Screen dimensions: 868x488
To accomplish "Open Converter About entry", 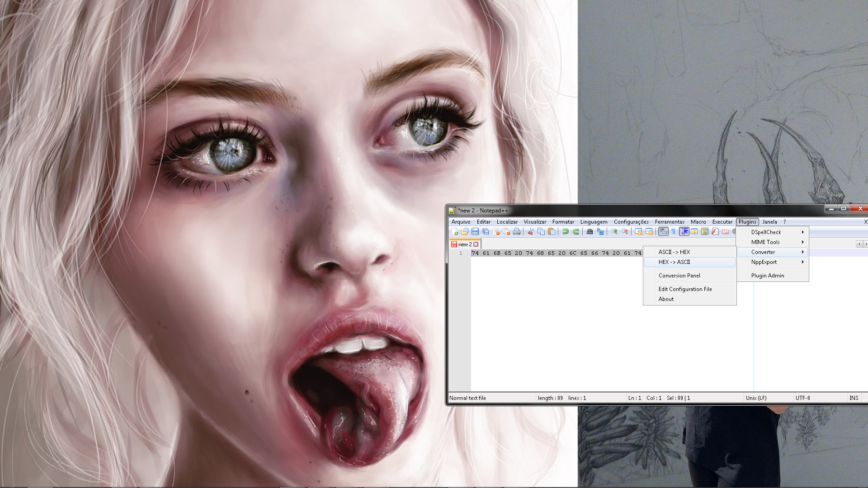I will pos(690,299).
